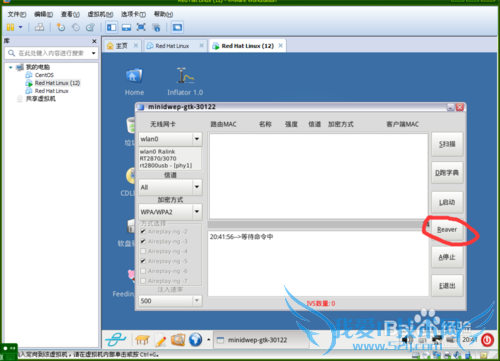This screenshot has height=361, width=500.
Task: Switch to the 主页 tab
Action: (122, 46)
